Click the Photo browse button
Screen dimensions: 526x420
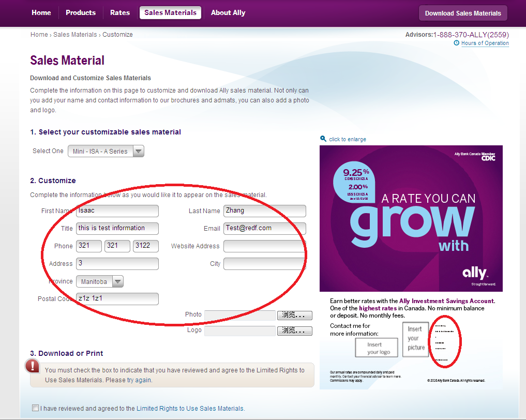[294, 316]
